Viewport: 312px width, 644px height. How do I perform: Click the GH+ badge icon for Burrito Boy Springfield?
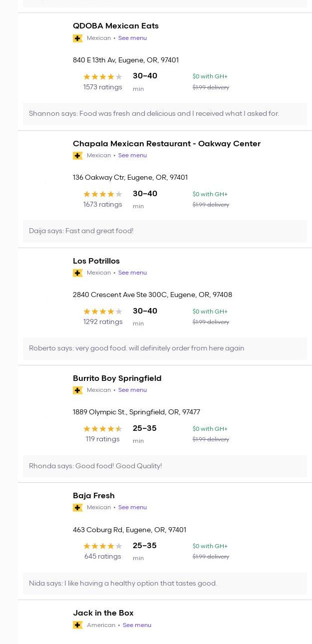click(78, 390)
